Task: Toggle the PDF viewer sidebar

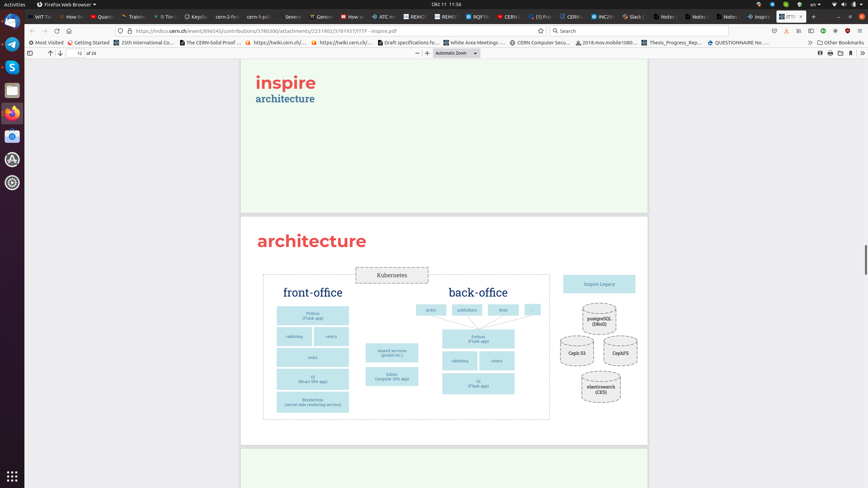Action: pyautogui.click(x=30, y=53)
